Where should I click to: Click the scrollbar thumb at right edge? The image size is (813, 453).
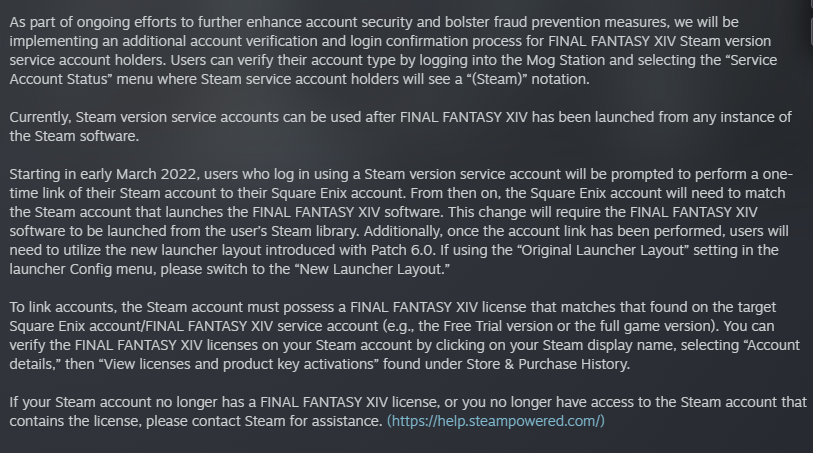811,32
